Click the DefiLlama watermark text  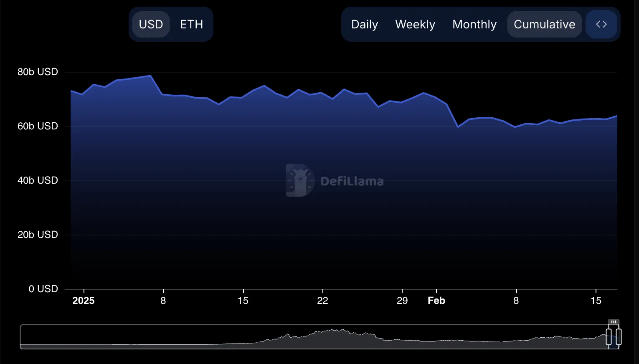click(x=352, y=181)
